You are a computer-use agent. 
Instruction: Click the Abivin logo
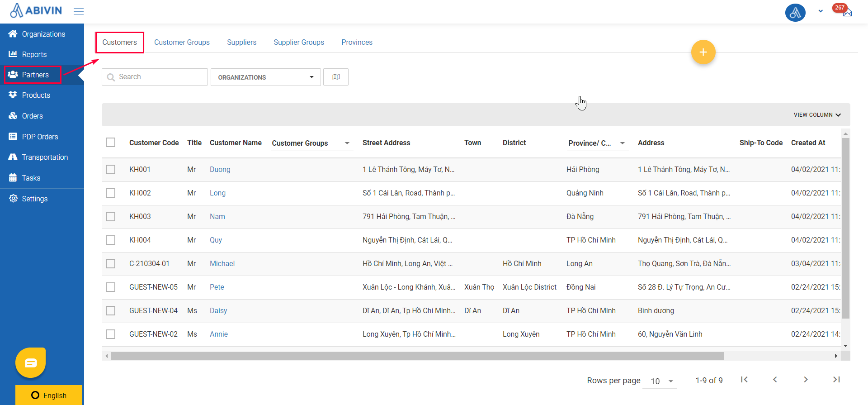(x=36, y=10)
